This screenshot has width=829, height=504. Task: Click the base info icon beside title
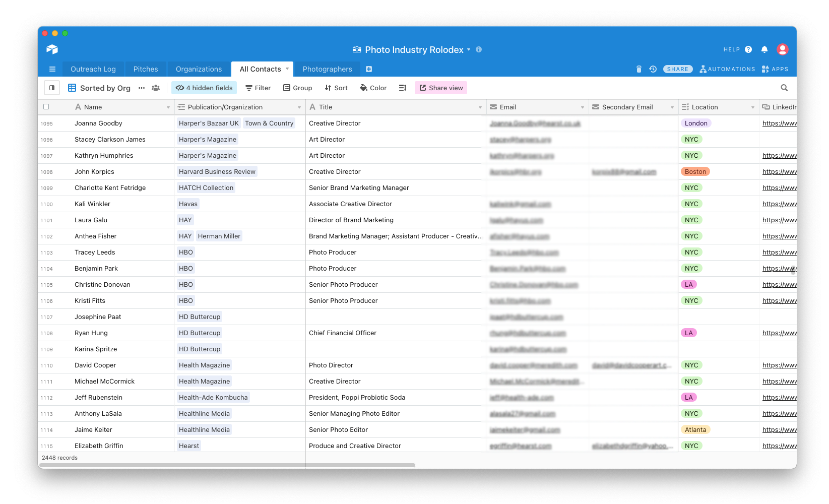click(x=479, y=49)
